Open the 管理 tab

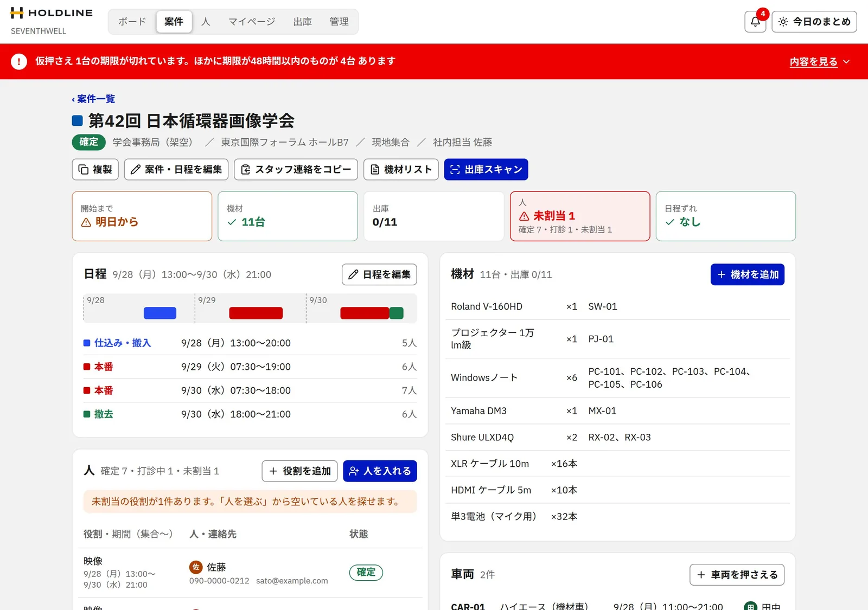pyautogui.click(x=339, y=22)
